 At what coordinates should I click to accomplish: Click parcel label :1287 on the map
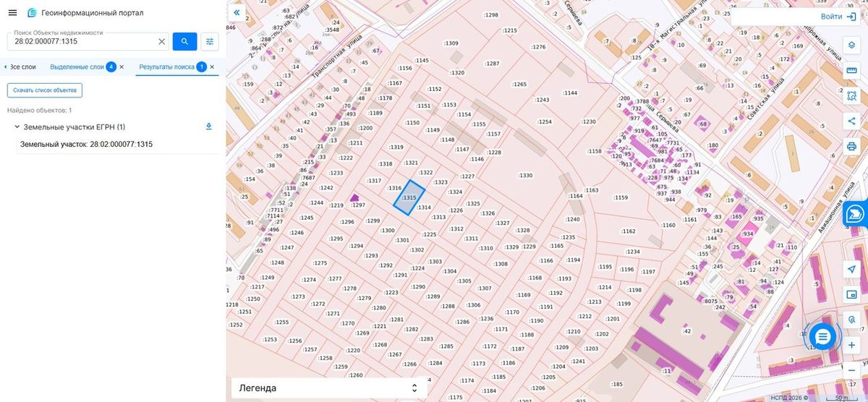pos(492,63)
